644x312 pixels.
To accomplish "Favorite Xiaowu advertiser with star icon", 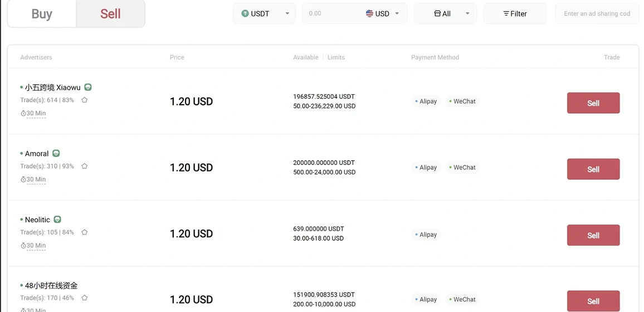I will pos(84,100).
